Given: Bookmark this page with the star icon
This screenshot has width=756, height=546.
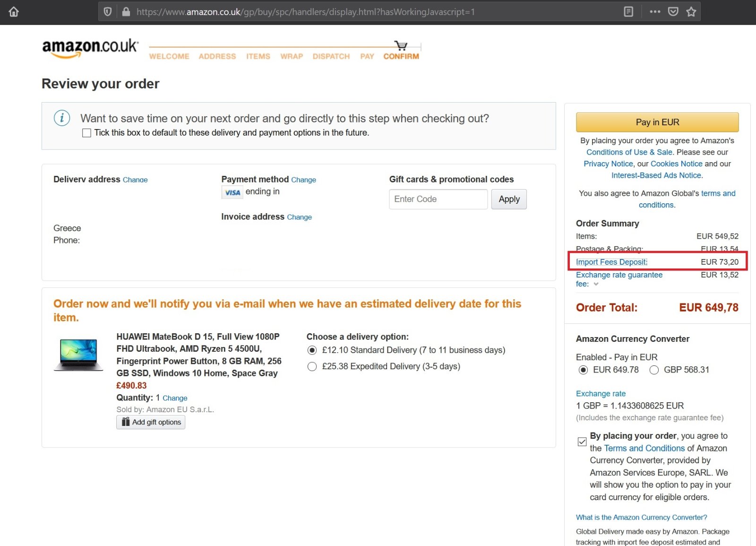Looking at the screenshot, I should (691, 11).
